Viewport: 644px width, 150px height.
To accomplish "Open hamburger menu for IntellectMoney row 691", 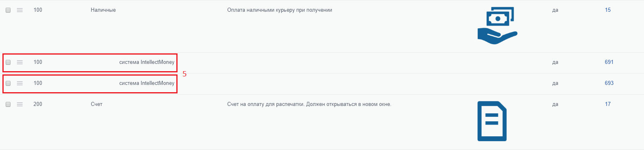I will coord(20,62).
